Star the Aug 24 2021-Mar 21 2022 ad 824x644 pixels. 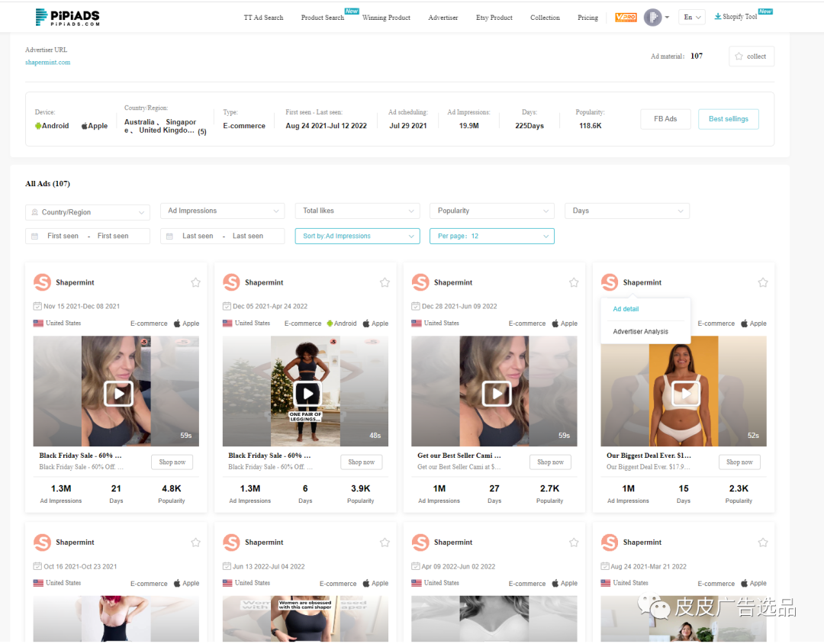click(x=763, y=542)
